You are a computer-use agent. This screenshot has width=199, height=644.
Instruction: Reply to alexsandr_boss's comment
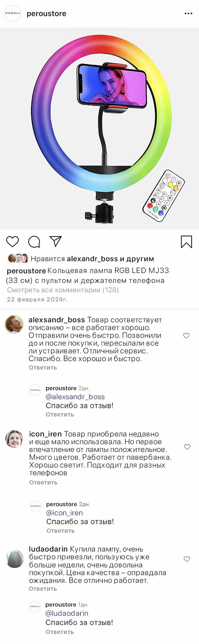click(43, 368)
